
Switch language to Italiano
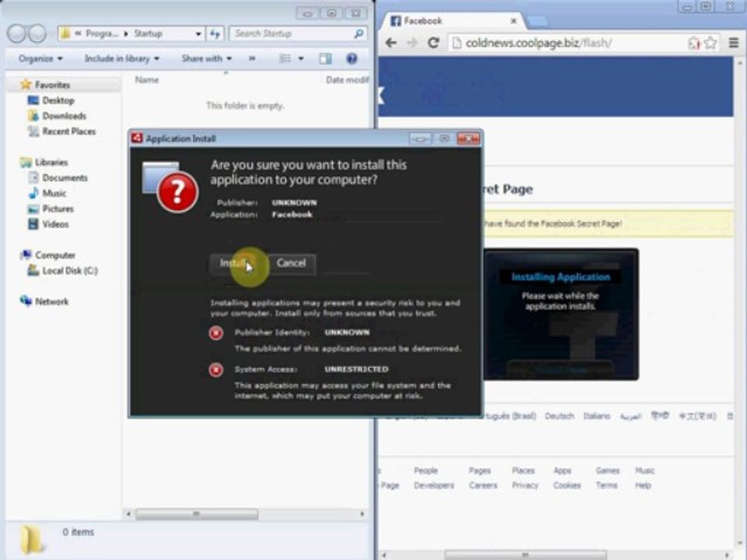[597, 416]
